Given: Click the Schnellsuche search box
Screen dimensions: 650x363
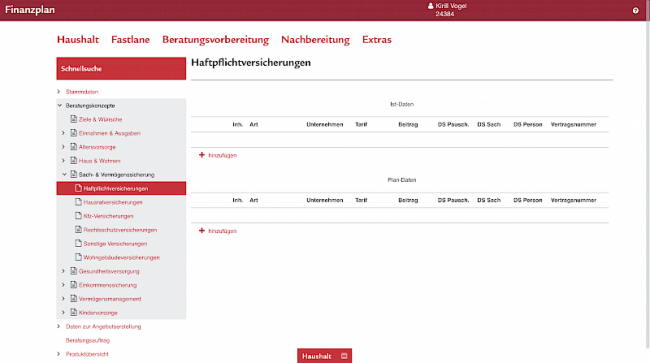Looking at the screenshot, I should (121, 68).
